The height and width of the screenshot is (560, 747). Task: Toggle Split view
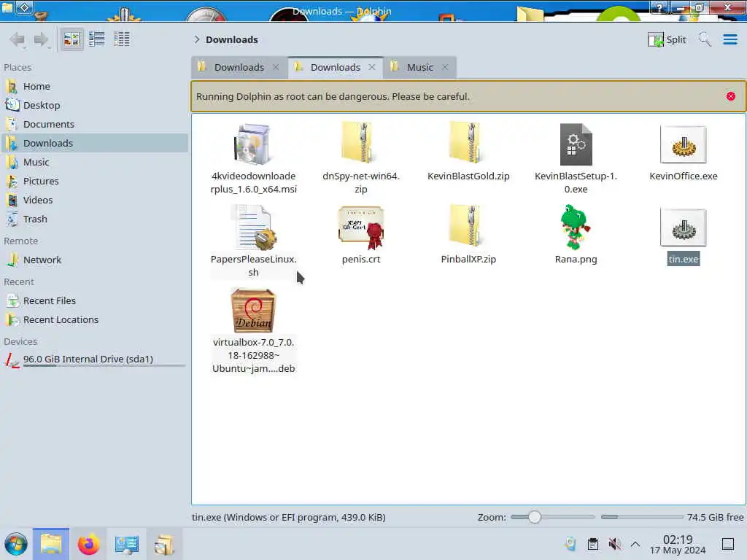[x=667, y=39]
